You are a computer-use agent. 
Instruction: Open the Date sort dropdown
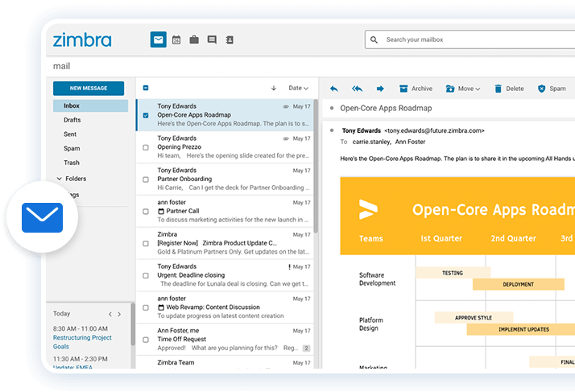coord(299,88)
